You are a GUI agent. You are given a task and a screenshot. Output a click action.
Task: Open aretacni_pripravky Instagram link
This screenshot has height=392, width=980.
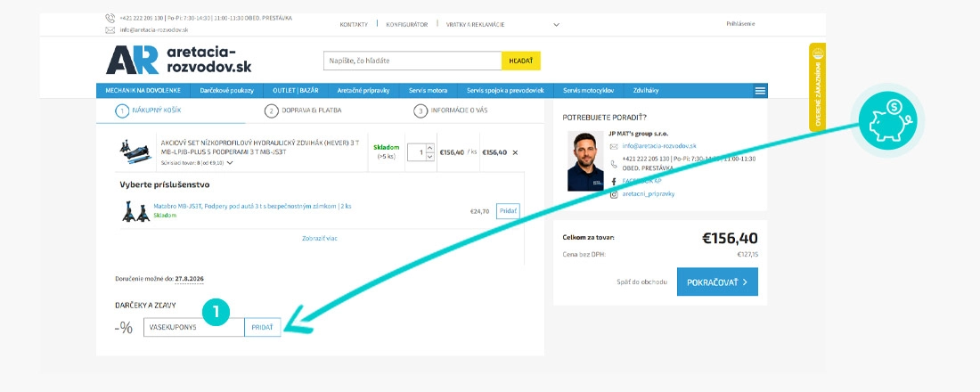point(649,194)
